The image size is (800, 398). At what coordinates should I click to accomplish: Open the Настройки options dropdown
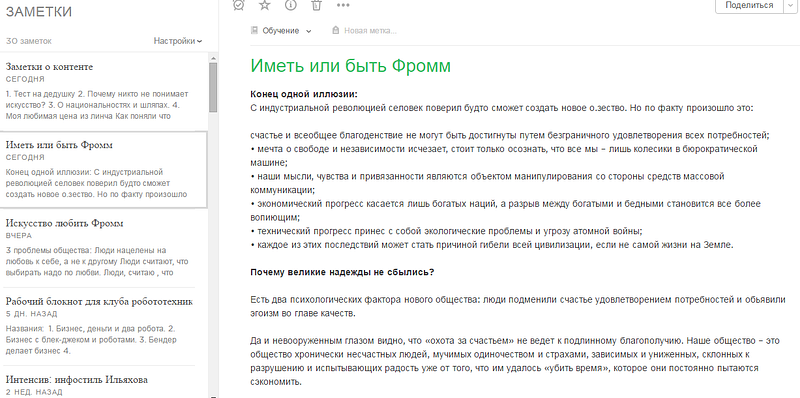pos(178,41)
